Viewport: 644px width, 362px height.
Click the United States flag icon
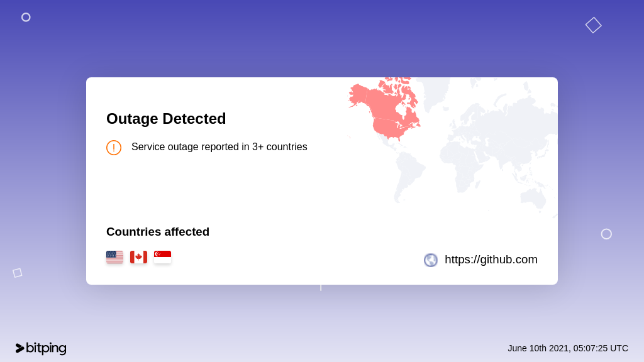point(114,257)
